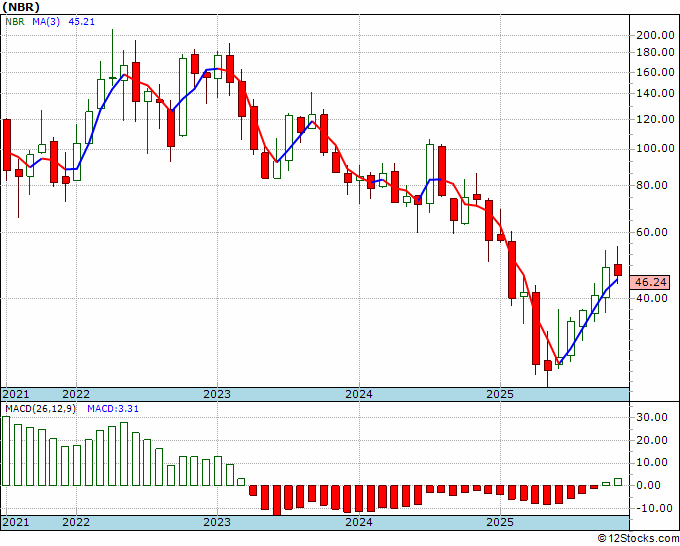Click the first green MACD bar near 30
The image size is (680, 546).
6,451
